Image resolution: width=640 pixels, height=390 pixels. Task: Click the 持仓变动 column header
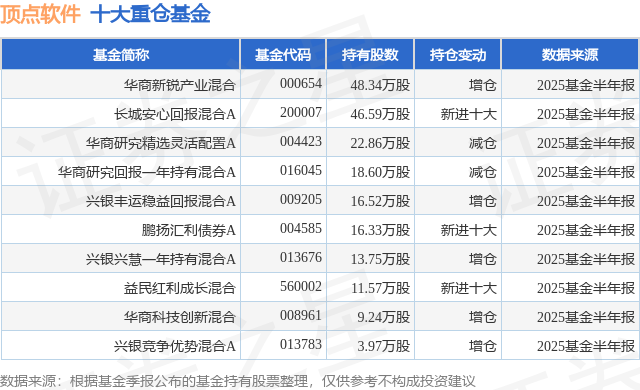458,55
